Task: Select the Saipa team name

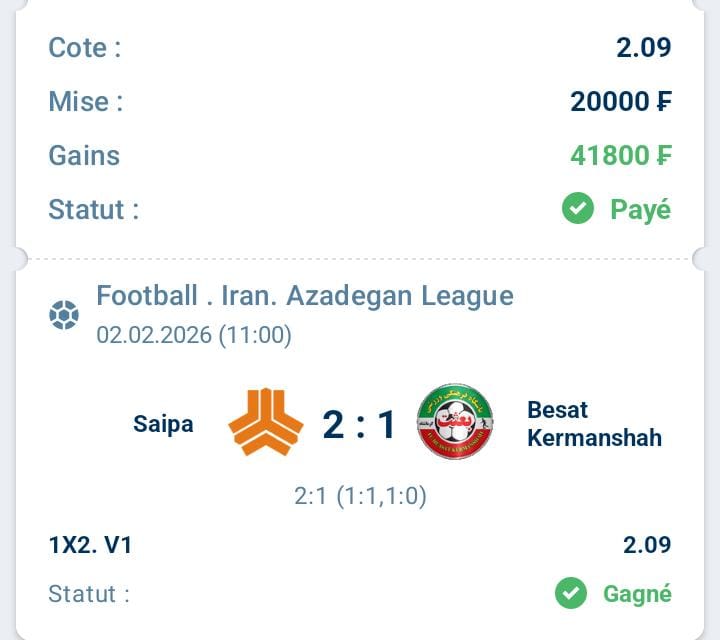Action: point(163,424)
